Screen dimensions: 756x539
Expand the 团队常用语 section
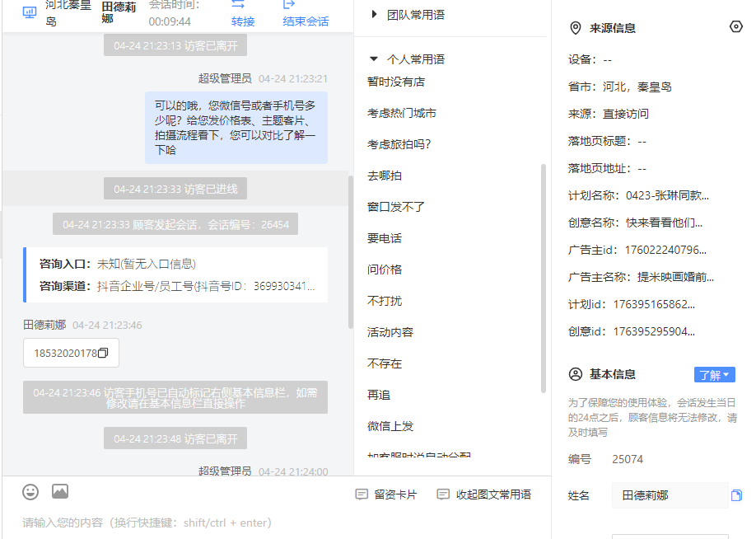click(374, 15)
